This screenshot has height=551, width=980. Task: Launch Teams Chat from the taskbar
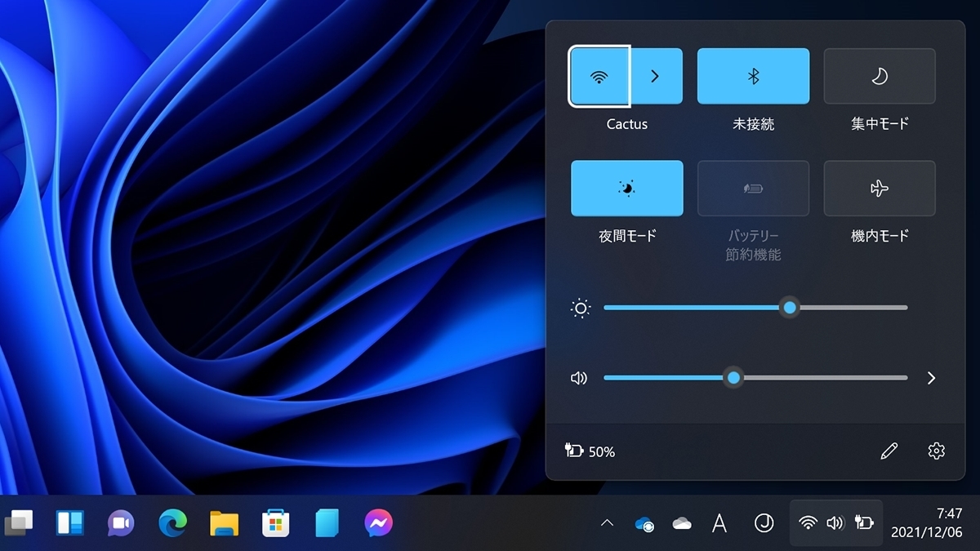(x=121, y=522)
